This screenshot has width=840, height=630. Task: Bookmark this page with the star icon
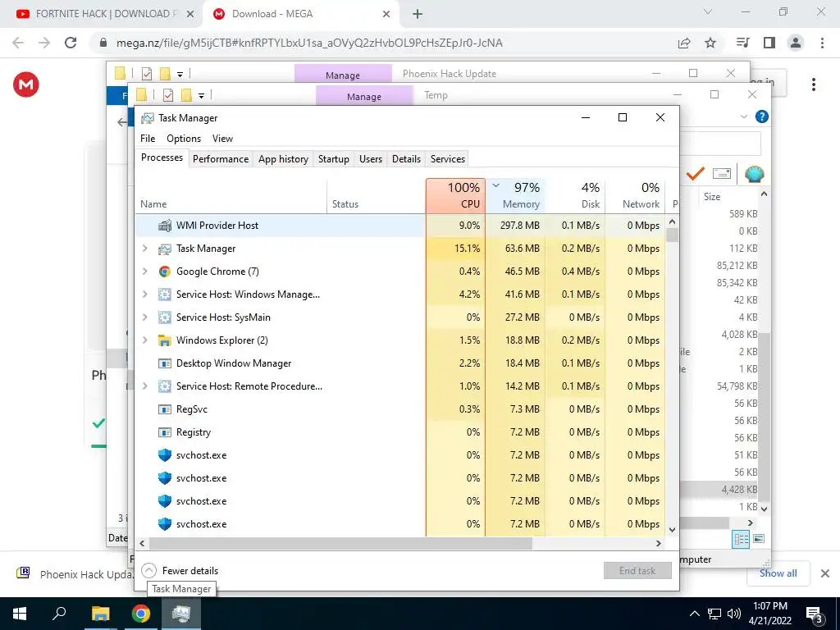[710, 43]
